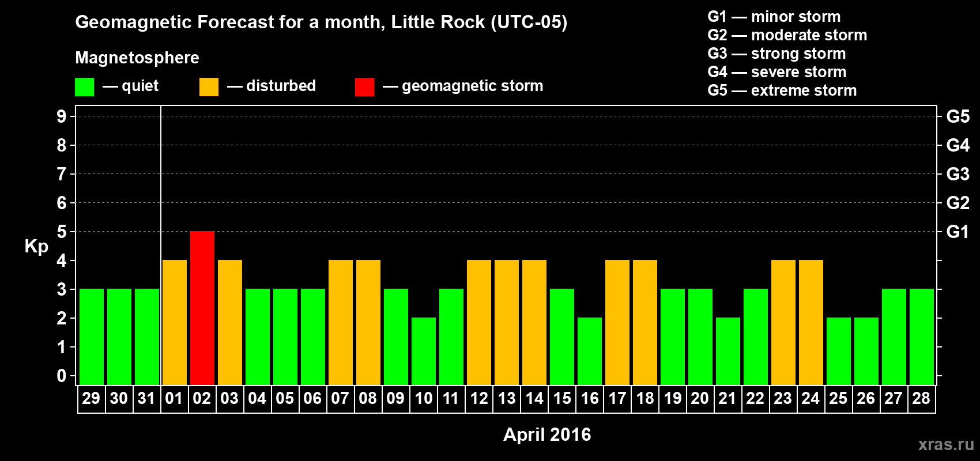Click the date label 31
980x461 pixels.
(x=146, y=398)
